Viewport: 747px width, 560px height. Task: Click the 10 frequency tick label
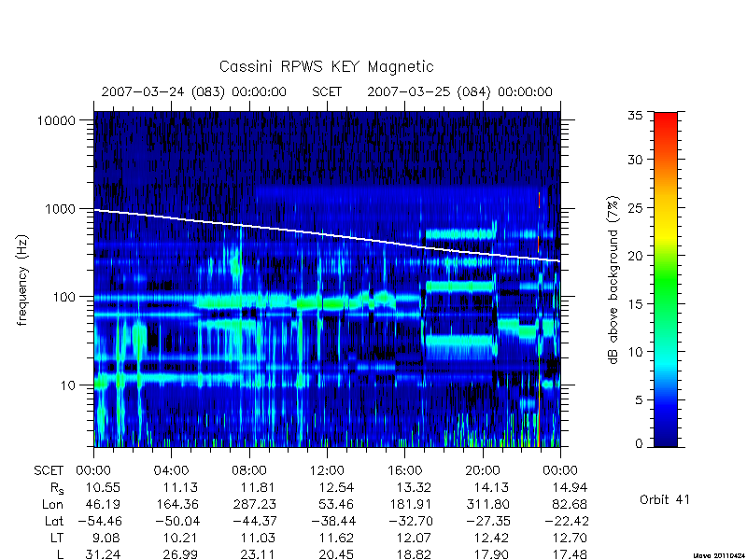(68, 385)
